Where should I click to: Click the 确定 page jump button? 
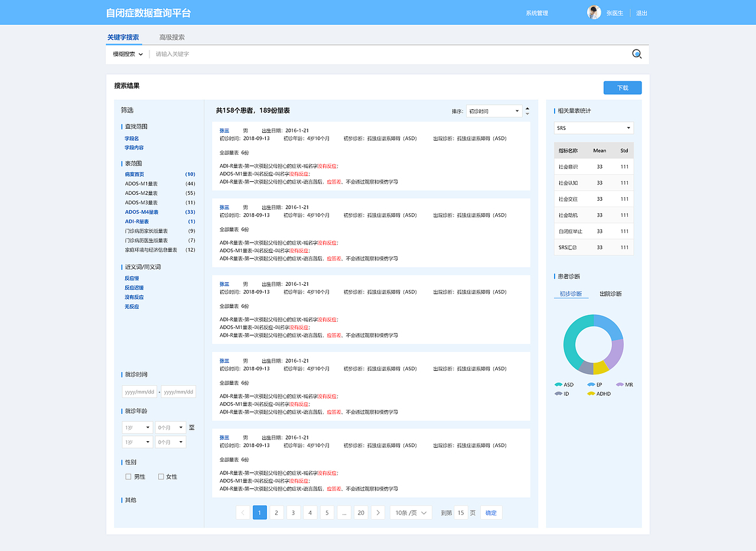pyautogui.click(x=491, y=513)
